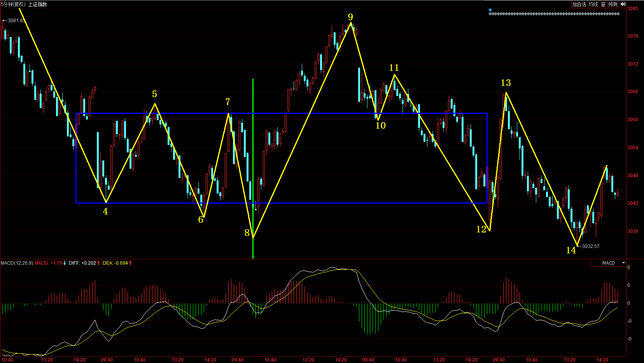Open the MACD indicator dropdown
This screenshot has width=644, height=363.
pos(623,263)
